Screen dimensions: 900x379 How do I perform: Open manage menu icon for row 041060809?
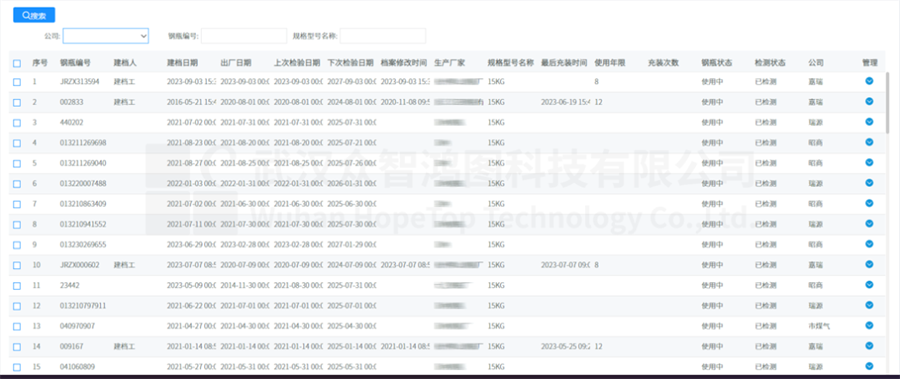pyautogui.click(x=869, y=366)
